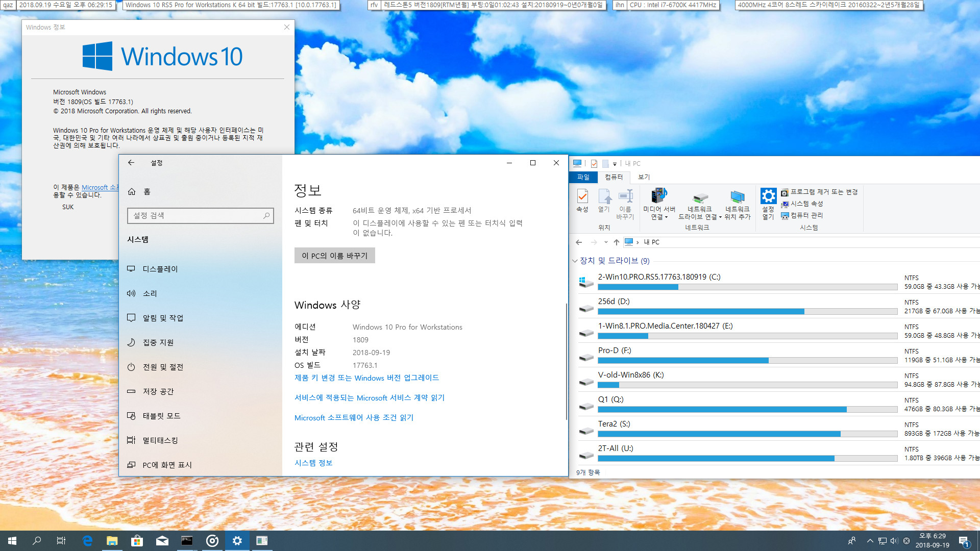Collapse Devices and drives group
This screenshot has height=551, width=980.
click(575, 261)
